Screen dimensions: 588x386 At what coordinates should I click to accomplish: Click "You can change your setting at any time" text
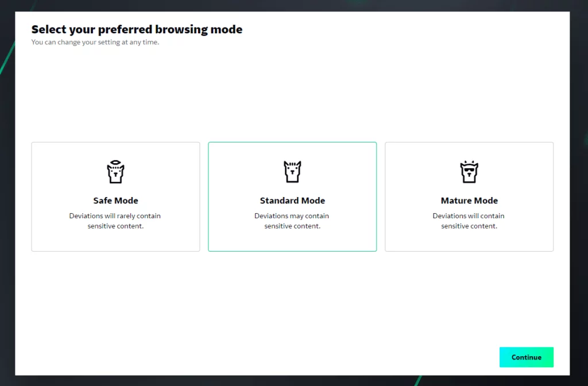[x=95, y=42]
